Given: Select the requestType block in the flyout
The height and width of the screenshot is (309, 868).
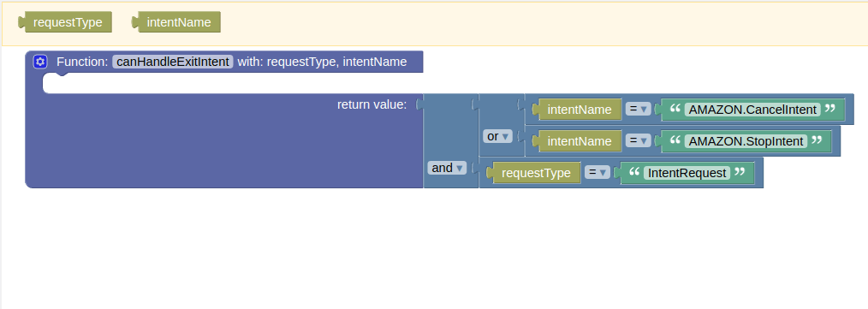Looking at the screenshot, I should [66, 22].
